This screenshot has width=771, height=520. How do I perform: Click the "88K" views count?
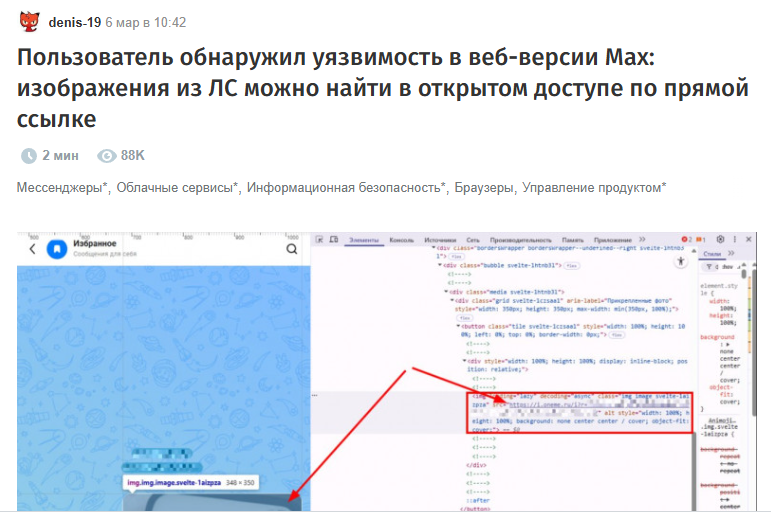(x=133, y=156)
